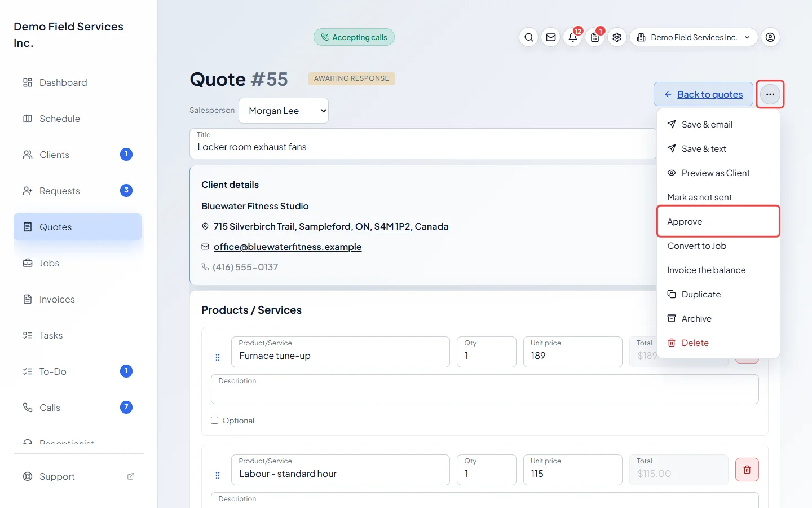
Task: Toggle the Accepting calls status pill
Action: coord(354,37)
